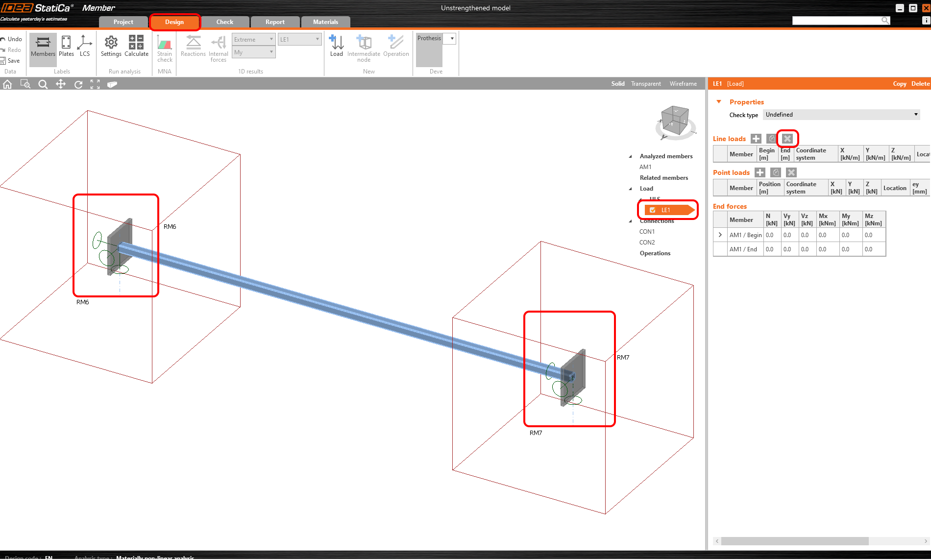Switch the display to Wireframe mode

click(683, 83)
